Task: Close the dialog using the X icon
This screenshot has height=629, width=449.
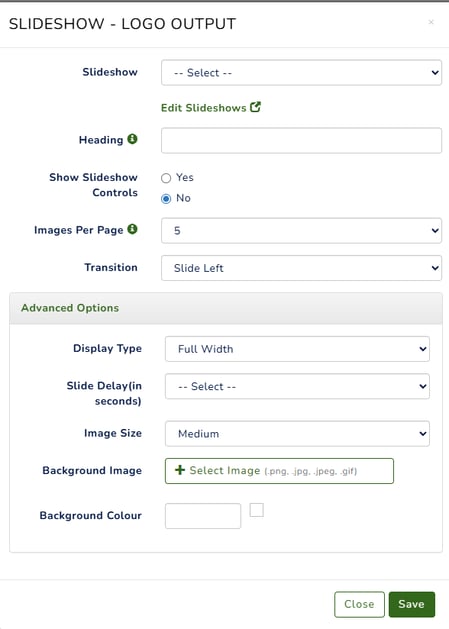Action: coord(431,22)
